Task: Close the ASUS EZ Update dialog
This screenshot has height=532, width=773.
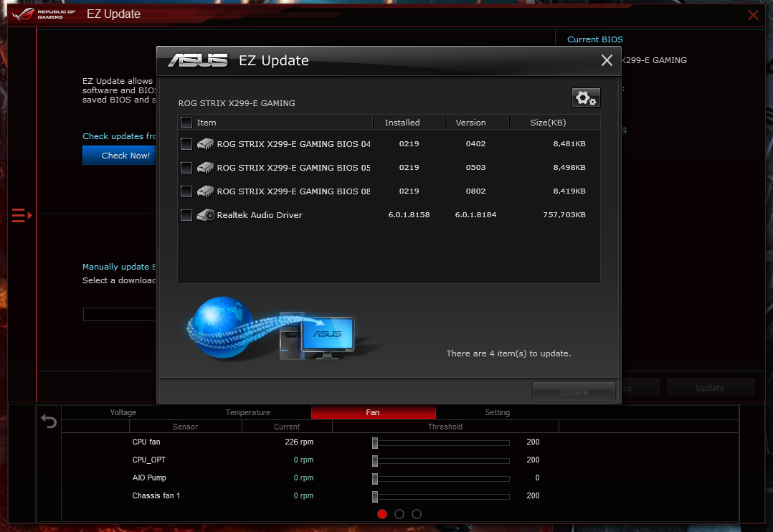Action: pos(607,60)
